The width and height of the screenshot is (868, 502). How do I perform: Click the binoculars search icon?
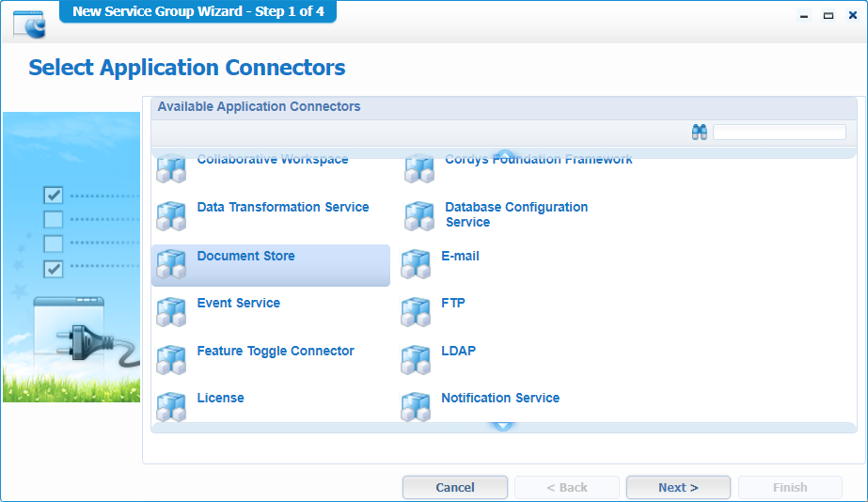(699, 133)
